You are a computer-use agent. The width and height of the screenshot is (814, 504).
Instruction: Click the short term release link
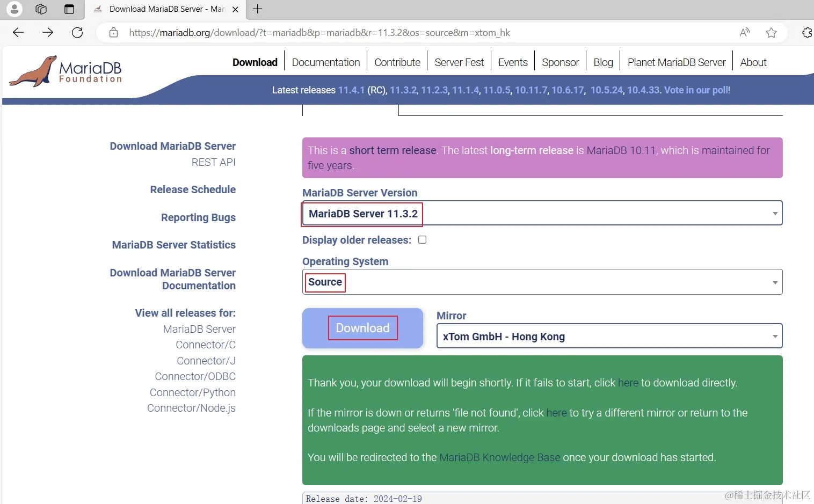pyautogui.click(x=393, y=150)
